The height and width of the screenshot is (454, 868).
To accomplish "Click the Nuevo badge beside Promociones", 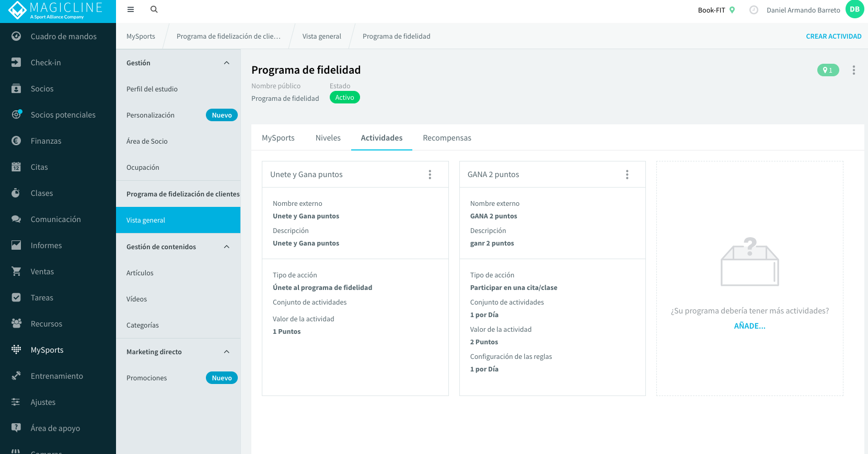I will point(222,378).
